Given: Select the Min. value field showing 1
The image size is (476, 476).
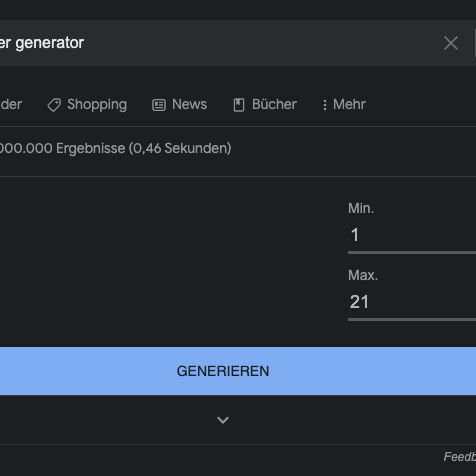Looking at the screenshot, I should [x=412, y=235].
